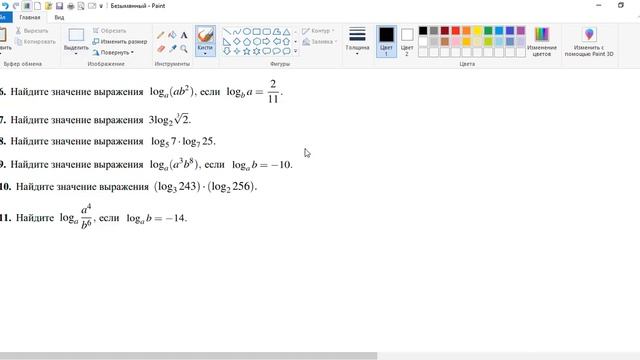Click the Open folder icon in title bar

click(x=49, y=6)
